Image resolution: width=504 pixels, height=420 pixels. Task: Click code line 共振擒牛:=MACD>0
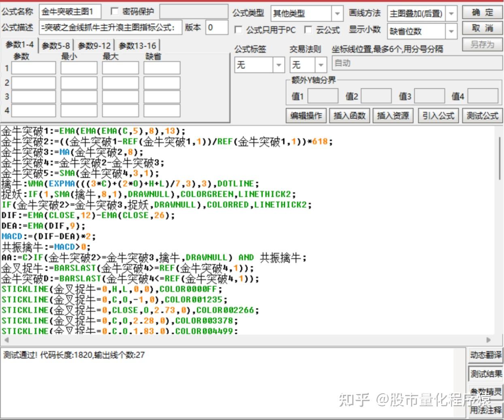tap(46, 247)
